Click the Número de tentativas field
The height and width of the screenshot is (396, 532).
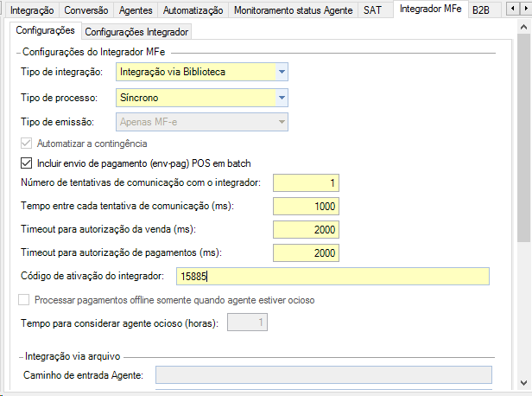click(306, 182)
